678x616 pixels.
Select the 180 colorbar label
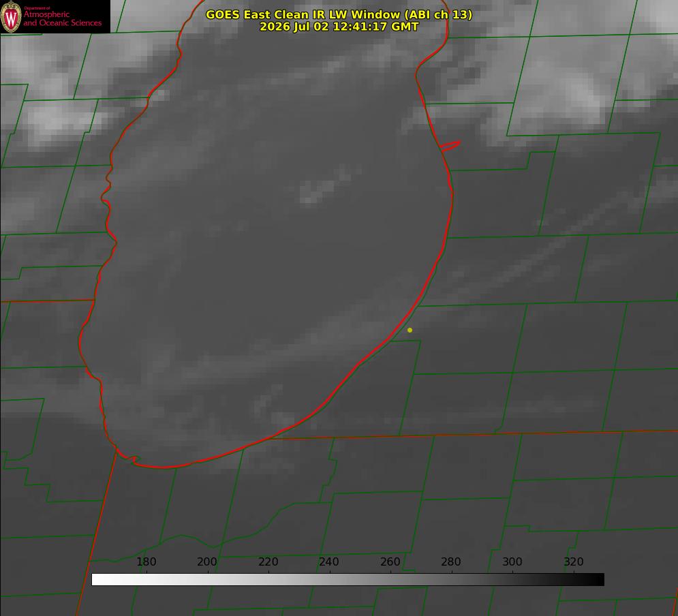click(x=146, y=561)
